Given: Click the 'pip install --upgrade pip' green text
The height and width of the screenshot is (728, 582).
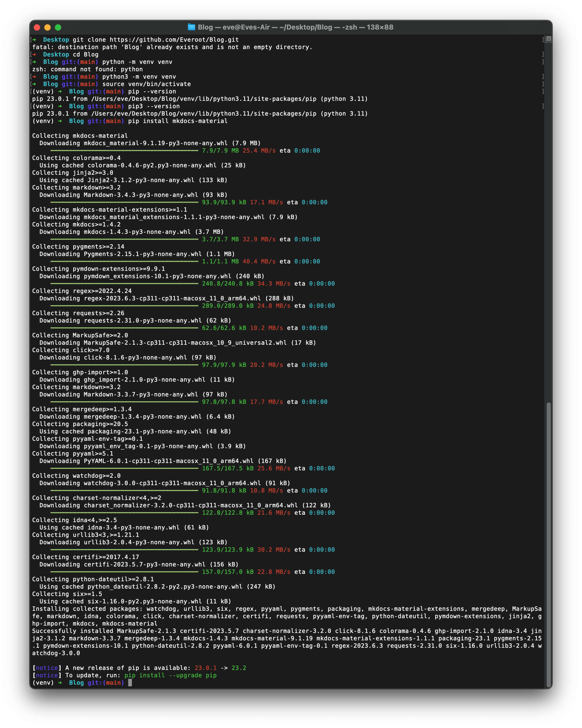Looking at the screenshot, I should [x=170, y=675].
